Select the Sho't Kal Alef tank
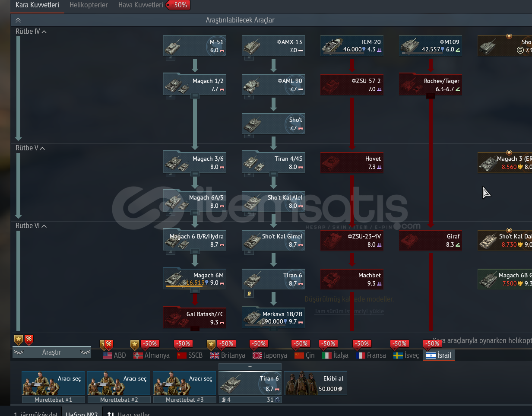 pyautogui.click(x=273, y=201)
